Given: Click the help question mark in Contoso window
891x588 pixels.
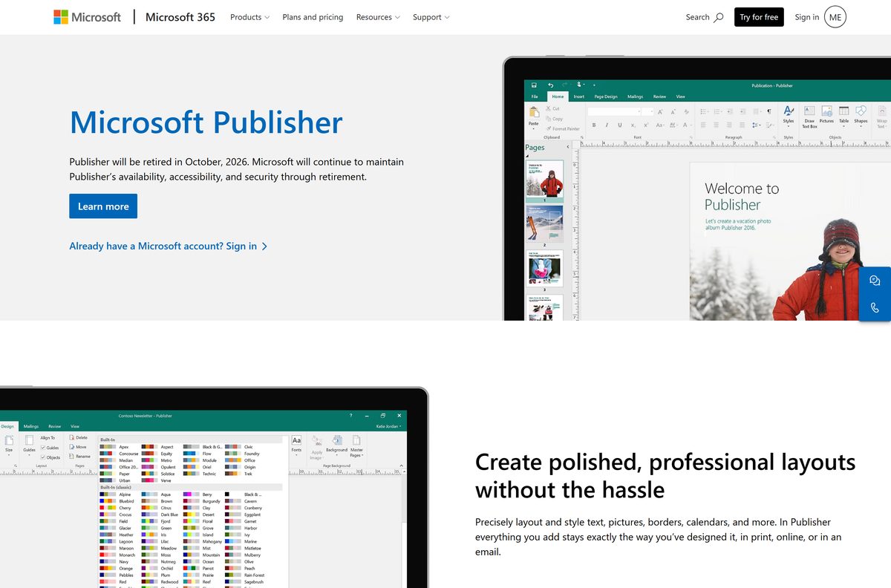Looking at the screenshot, I should coord(350,416).
